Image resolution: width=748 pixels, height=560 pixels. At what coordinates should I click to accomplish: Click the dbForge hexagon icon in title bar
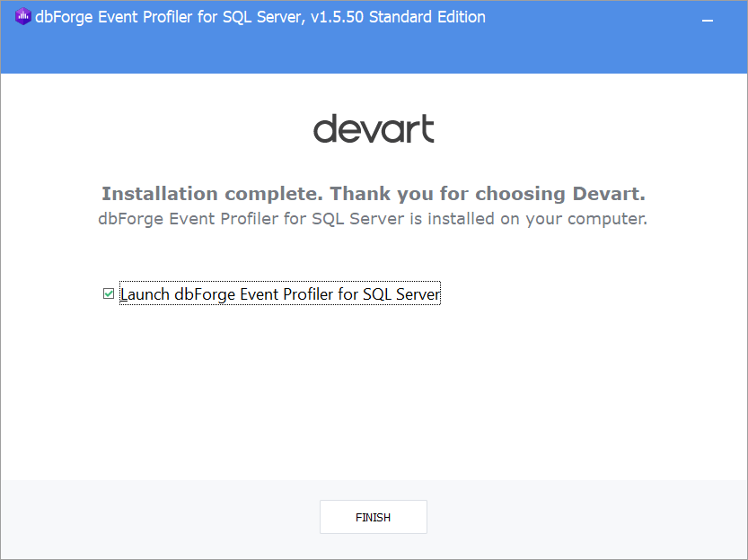point(23,17)
